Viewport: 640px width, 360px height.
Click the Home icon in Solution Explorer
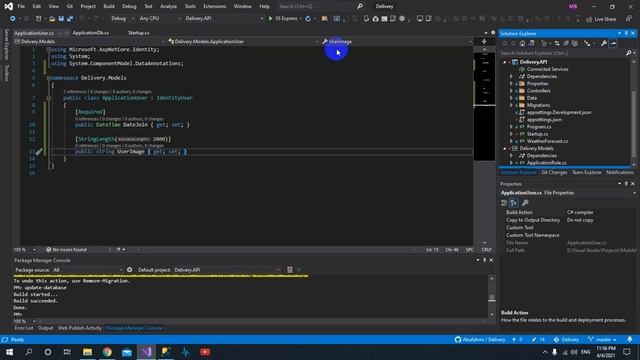[522, 43]
